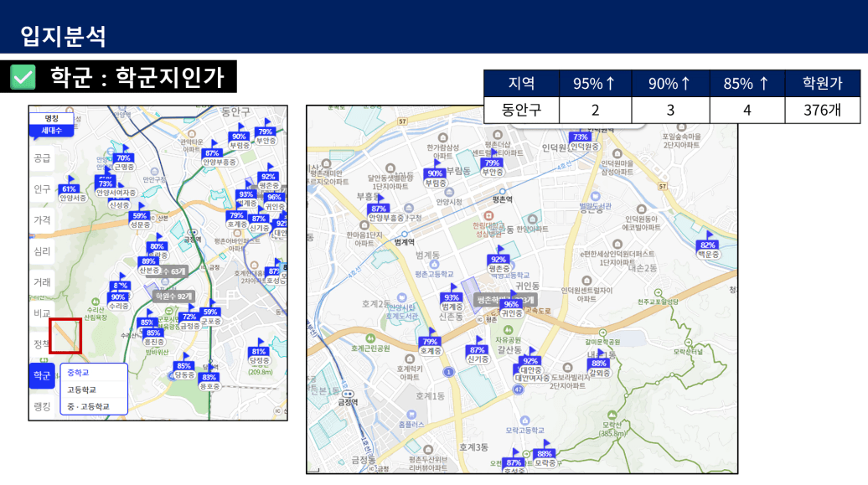Click the 홈플러스 label on larger map
The height and width of the screenshot is (485, 868).
point(411,424)
